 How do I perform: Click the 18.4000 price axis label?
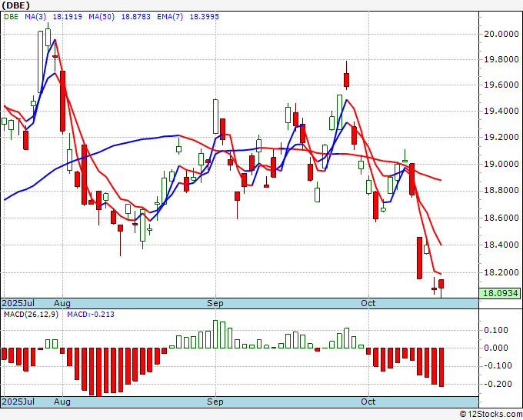[x=501, y=245]
